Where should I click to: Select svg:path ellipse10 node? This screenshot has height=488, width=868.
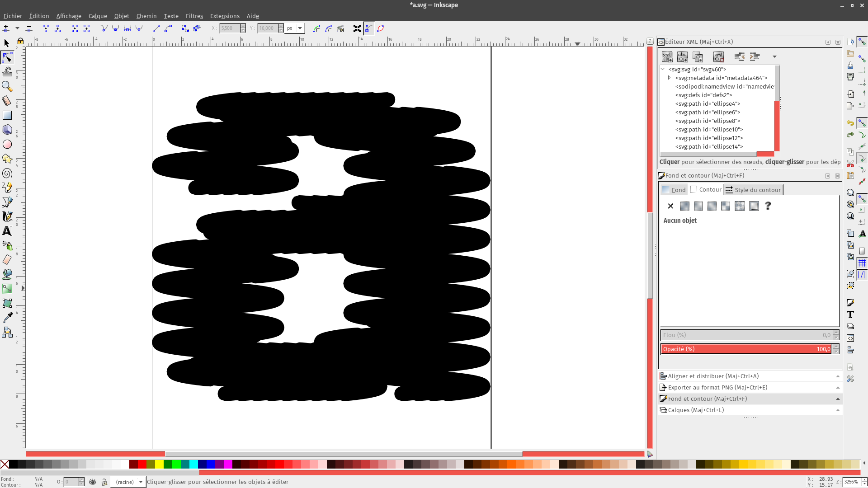pos(709,129)
